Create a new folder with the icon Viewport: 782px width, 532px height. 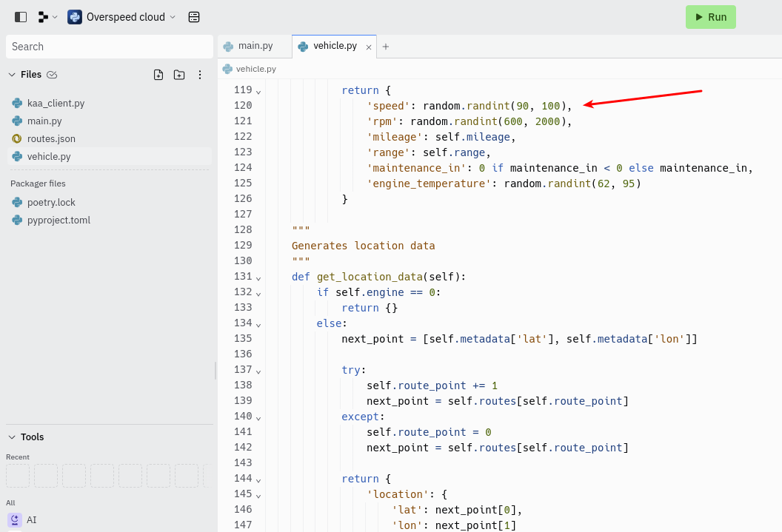pos(179,75)
